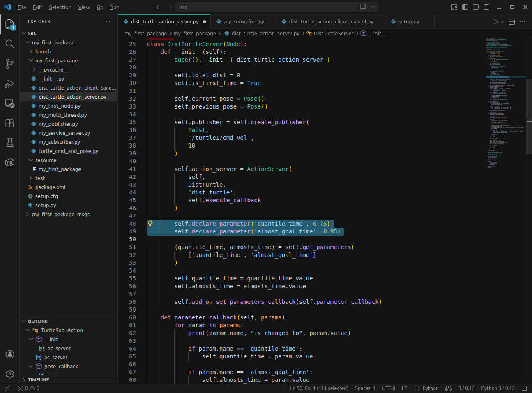Switch to the dist_turtle_action_client_cancel.py tab

point(331,22)
